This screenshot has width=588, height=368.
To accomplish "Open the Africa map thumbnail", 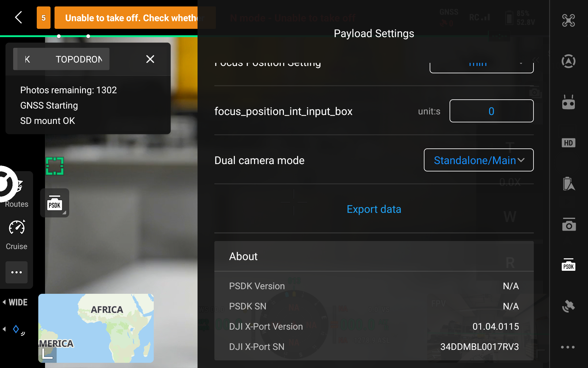I will [x=96, y=328].
